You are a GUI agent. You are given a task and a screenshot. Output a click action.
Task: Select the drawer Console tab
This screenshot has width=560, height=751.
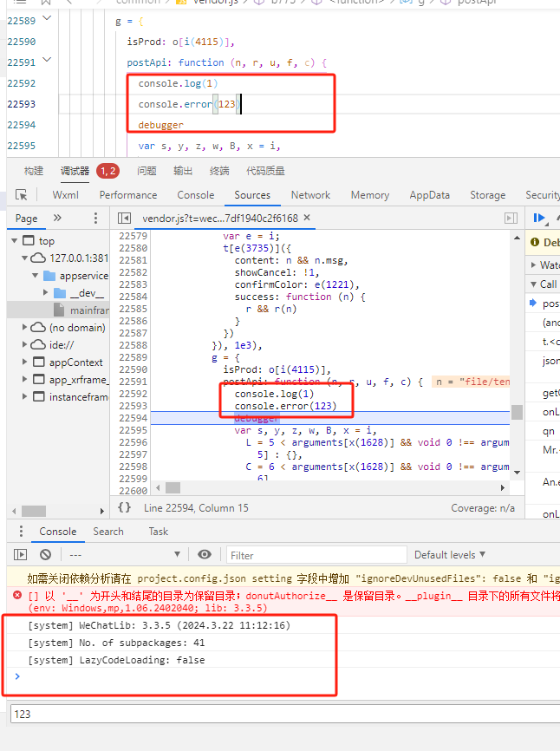[x=58, y=531]
